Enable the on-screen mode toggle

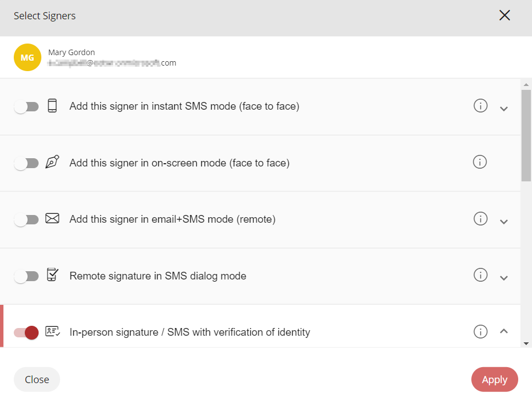click(x=26, y=163)
